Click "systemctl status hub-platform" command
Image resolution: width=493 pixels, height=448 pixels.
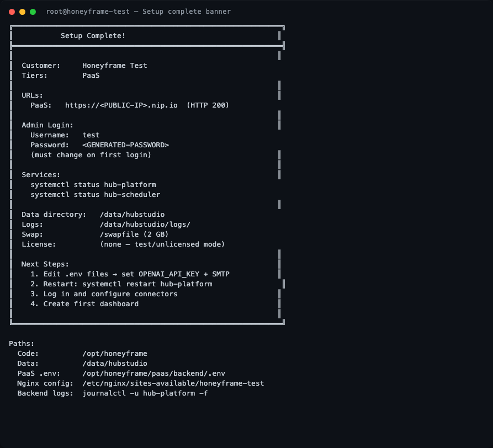pos(93,185)
